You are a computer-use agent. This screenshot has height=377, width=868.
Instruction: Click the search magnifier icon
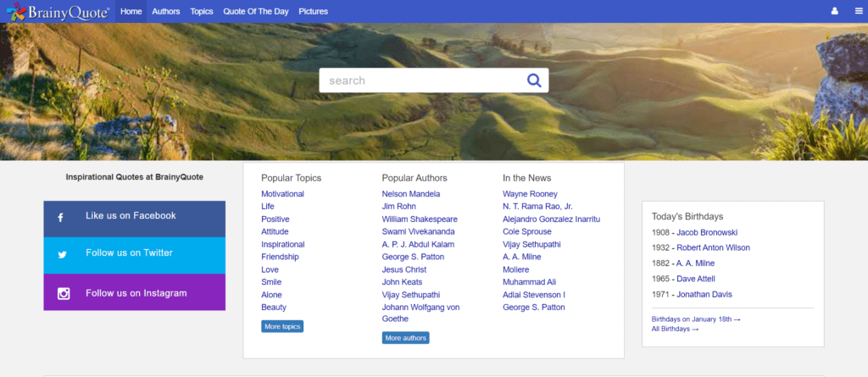[534, 80]
